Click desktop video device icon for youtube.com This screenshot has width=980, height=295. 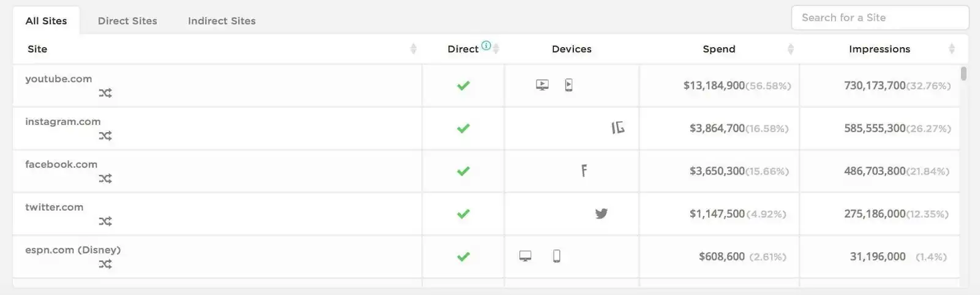pyautogui.click(x=542, y=85)
